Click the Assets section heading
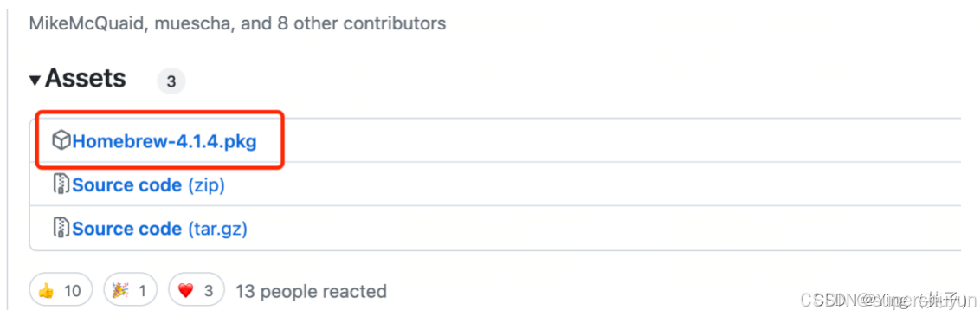The width and height of the screenshot is (980, 317). (x=85, y=79)
